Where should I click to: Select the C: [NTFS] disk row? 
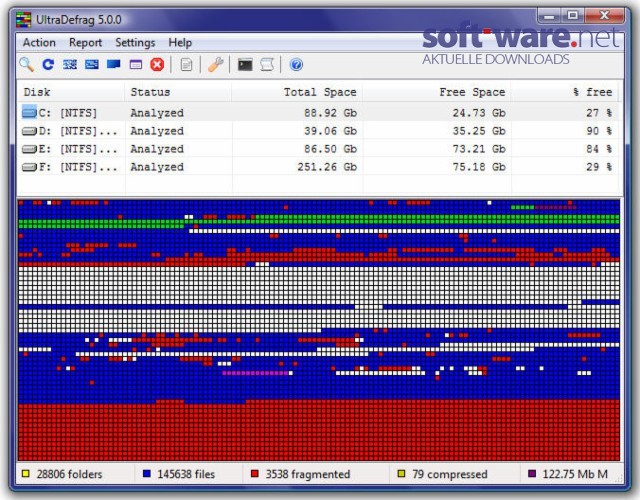(x=320, y=113)
